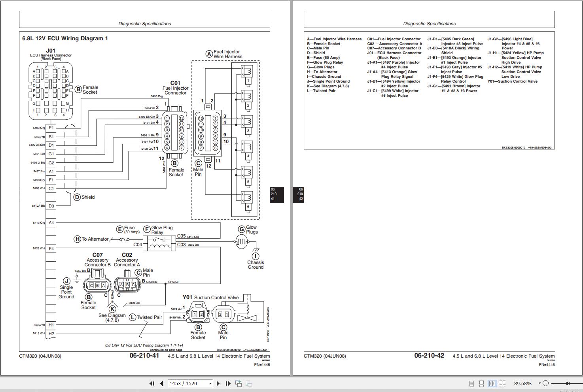Click the zoom out minus button
The height and width of the screenshot is (392, 583).
545,383
